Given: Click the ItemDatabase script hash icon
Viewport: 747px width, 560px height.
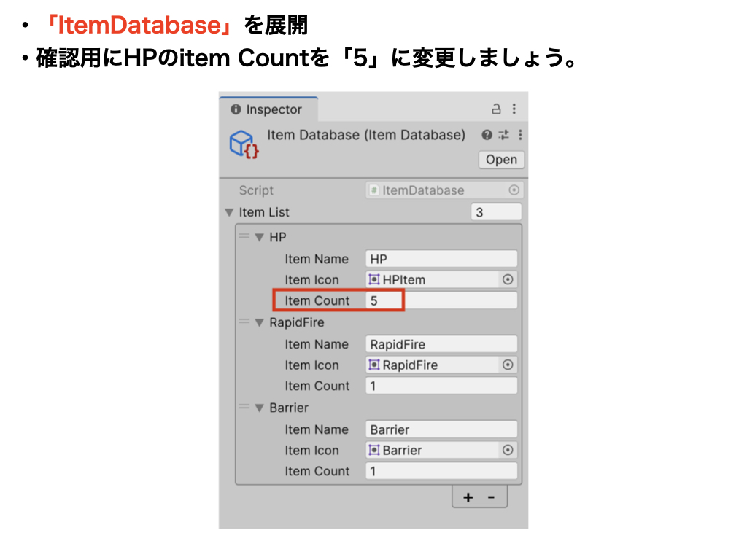Looking at the screenshot, I should (x=374, y=190).
